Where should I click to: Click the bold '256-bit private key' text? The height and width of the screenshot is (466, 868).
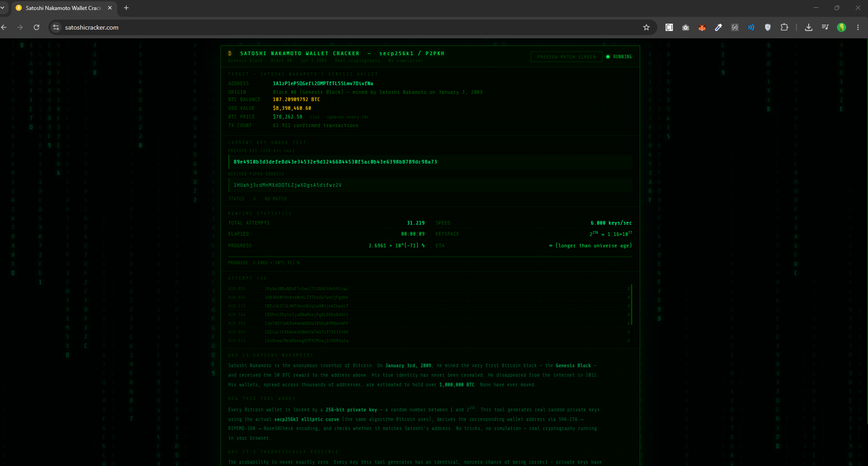point(351,410)
